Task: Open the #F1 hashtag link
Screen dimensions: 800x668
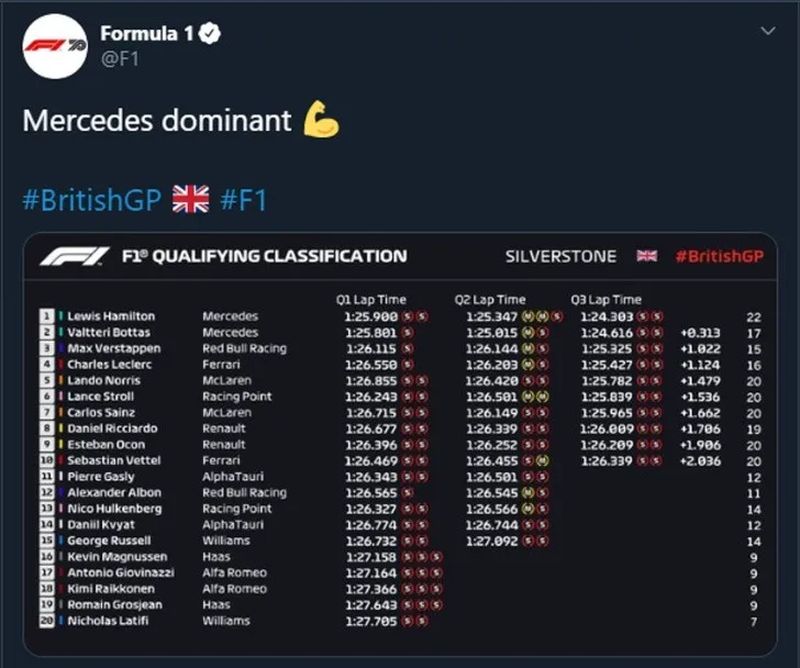Action: tap(243, 198)
